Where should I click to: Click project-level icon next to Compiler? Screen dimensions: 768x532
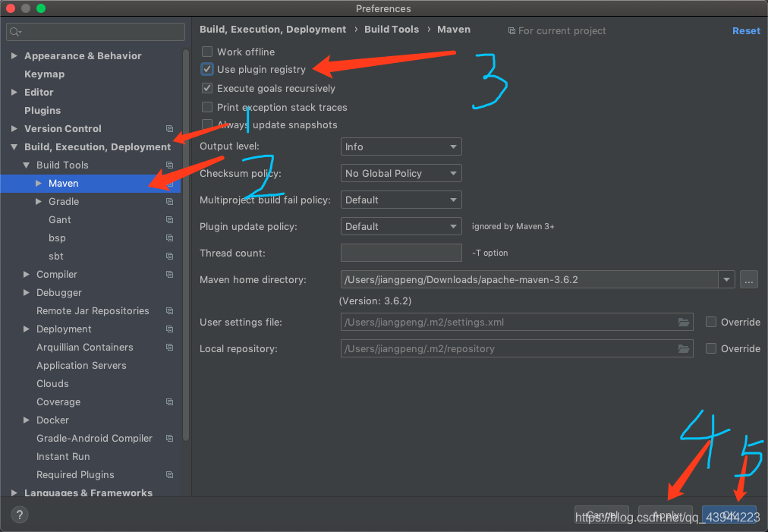point(169,274)
